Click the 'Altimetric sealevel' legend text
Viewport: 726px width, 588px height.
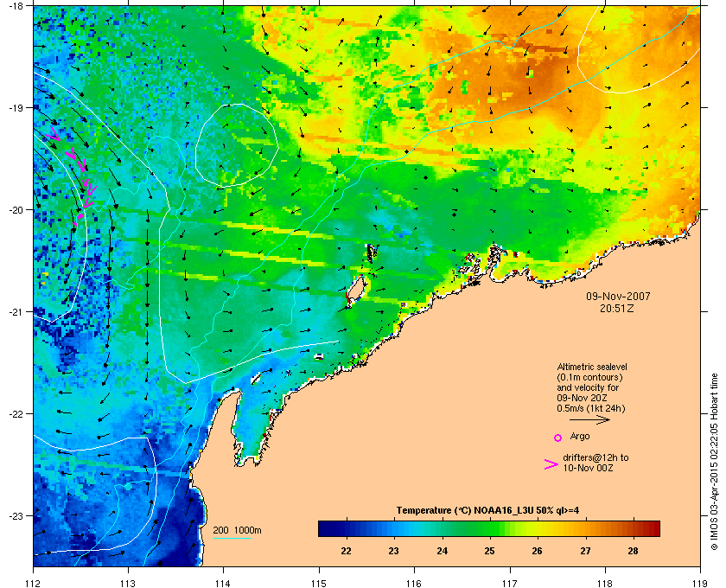592,367
